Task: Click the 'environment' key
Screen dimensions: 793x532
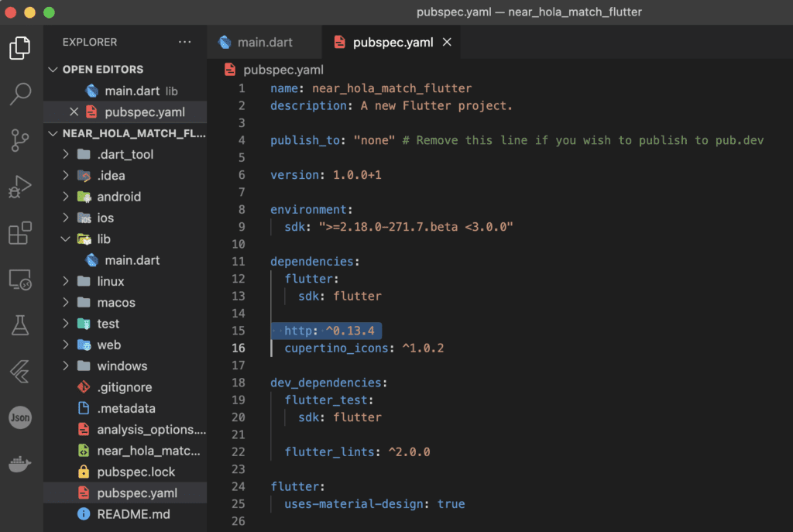Action: coord(308,209)
